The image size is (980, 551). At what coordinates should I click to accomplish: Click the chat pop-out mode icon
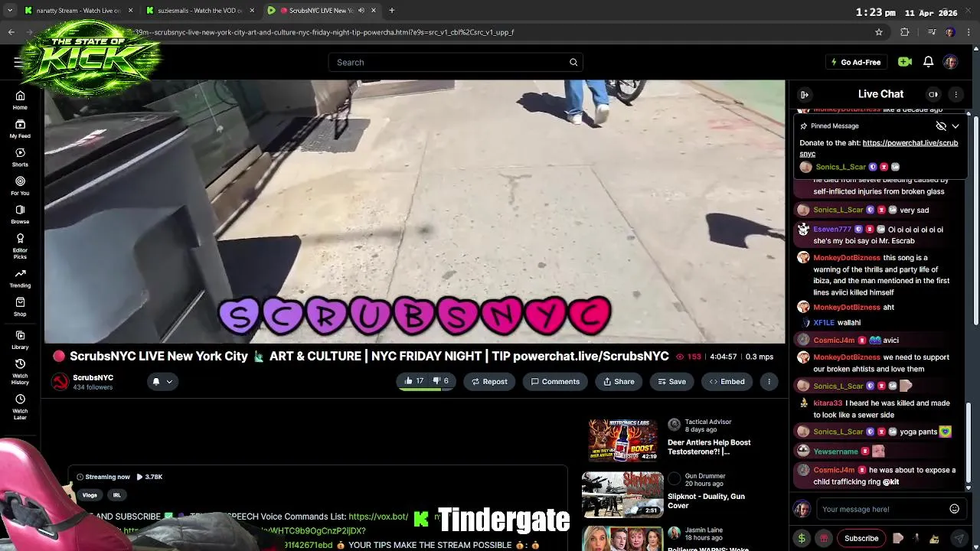pos(933,94)
